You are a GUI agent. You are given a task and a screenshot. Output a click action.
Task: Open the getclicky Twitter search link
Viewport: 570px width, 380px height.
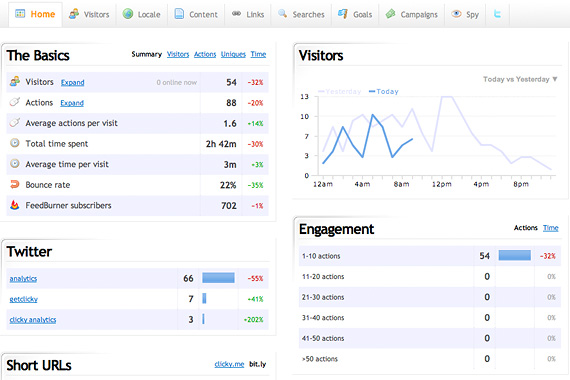click(x=24, y=299)
